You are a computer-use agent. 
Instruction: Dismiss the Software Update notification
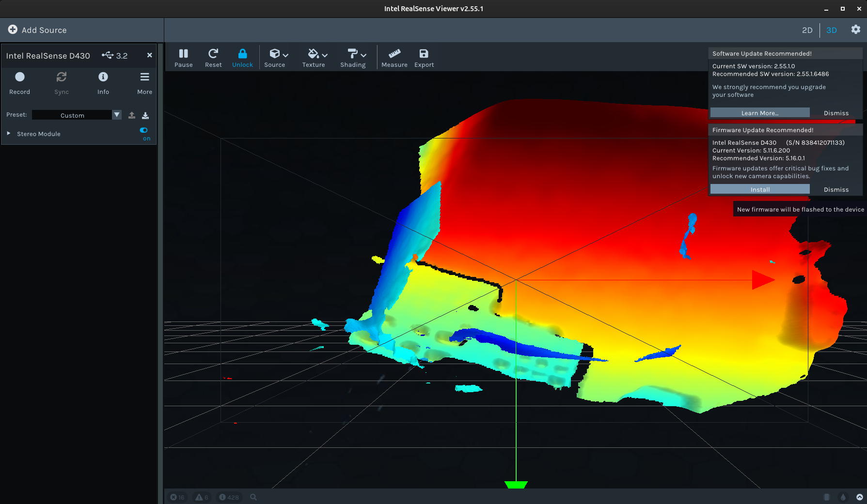click(x=836, y=113)
